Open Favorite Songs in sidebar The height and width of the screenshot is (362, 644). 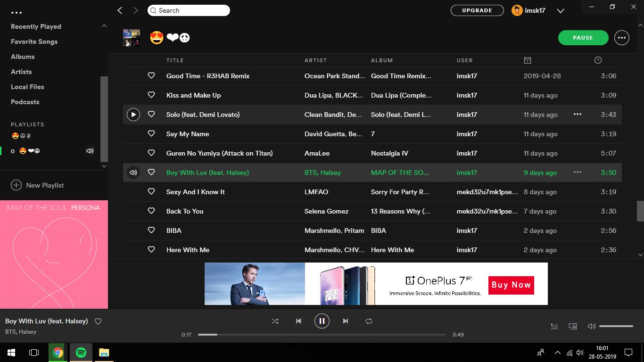pos(34,41)
